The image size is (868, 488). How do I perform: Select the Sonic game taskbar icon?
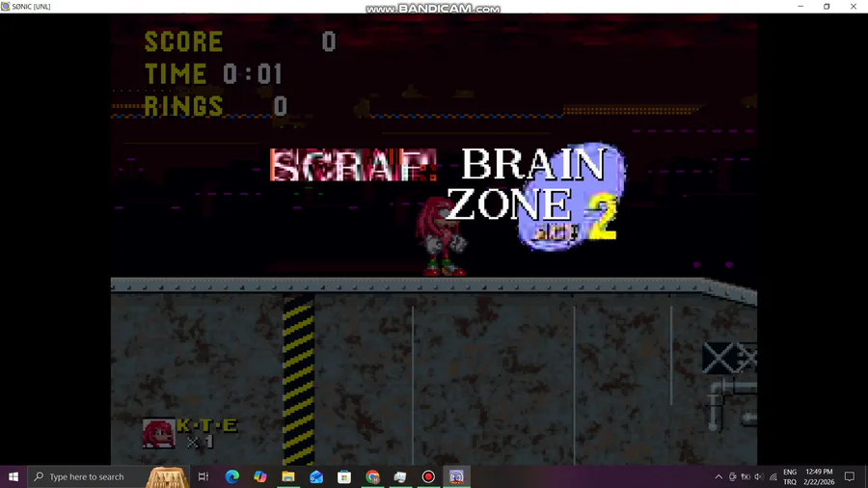pos(457,476)
